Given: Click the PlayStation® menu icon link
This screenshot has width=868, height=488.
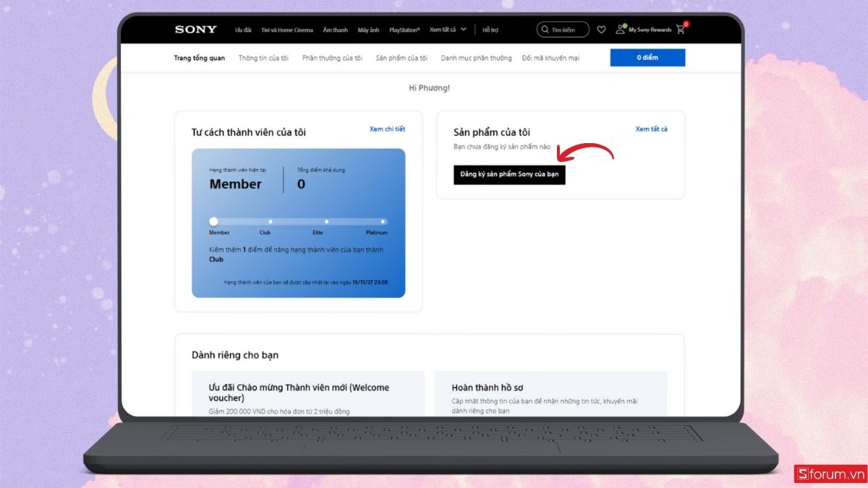Looking at the screenshot, I should click(x=404, y=30).
